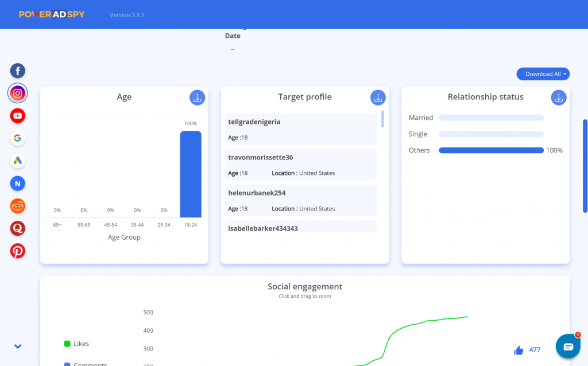Open the Google ads platform
This screenshot has height=366, width=588.
click(x=17, y=138)
